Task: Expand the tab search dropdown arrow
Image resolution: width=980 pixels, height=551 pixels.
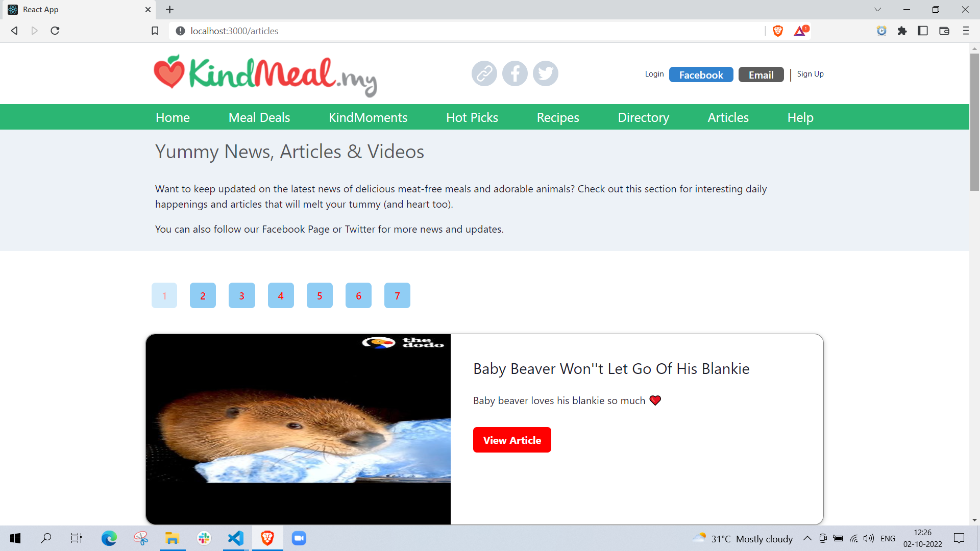Action: pos(877,10)
